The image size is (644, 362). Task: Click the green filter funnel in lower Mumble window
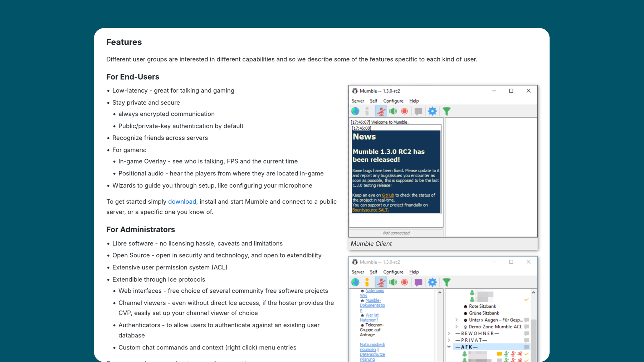click(447, 283)
